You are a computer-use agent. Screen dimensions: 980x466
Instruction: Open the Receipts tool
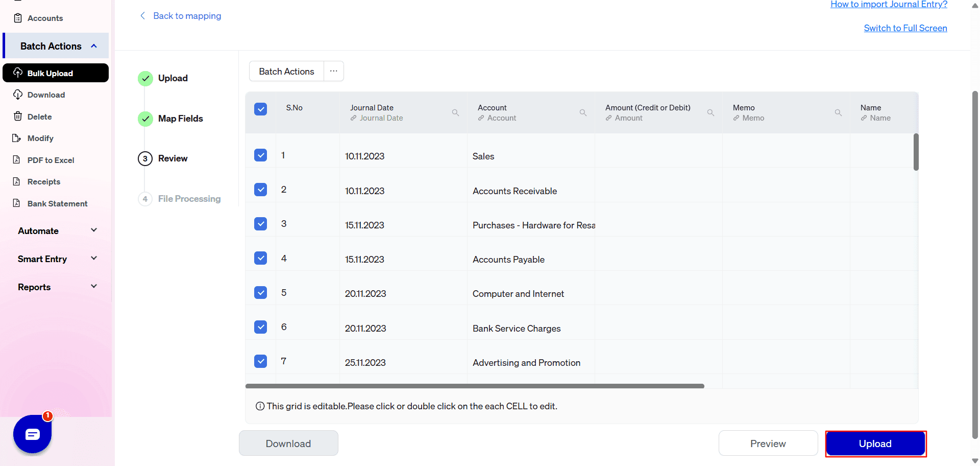click(43, 181)
